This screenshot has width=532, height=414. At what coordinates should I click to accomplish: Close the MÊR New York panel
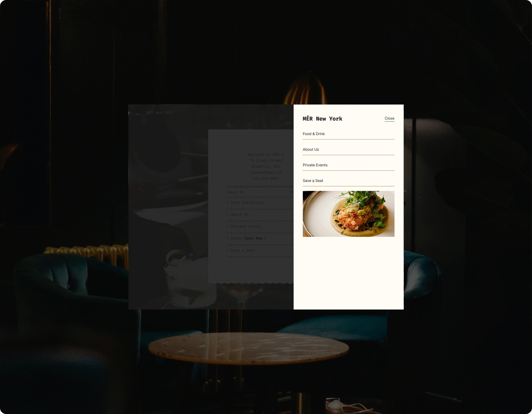click(389, 118)
